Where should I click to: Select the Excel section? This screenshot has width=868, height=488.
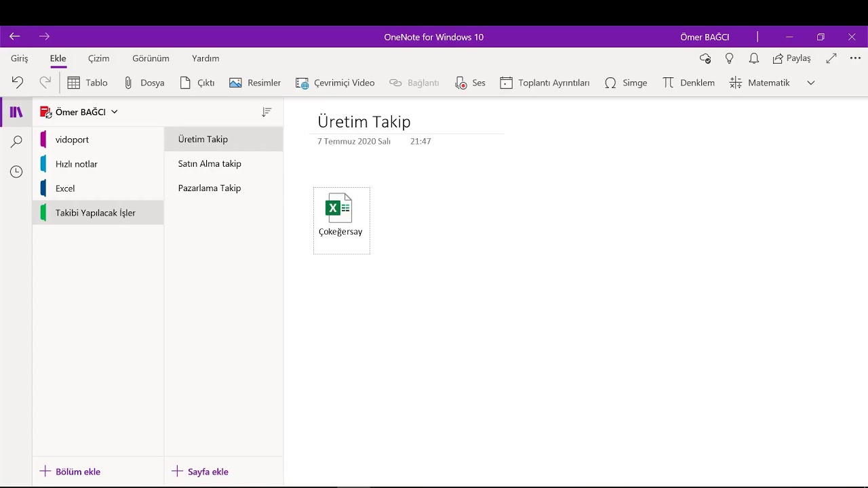[98, 188]
